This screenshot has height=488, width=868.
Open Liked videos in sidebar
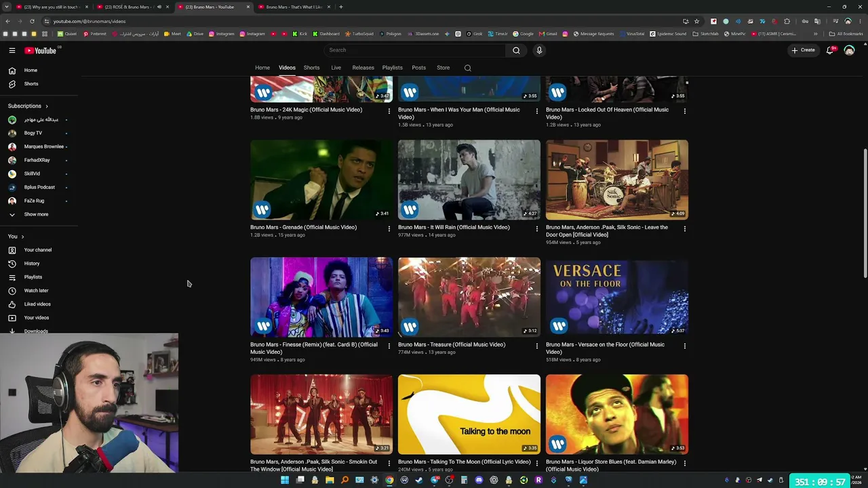[x=39, y=304]
